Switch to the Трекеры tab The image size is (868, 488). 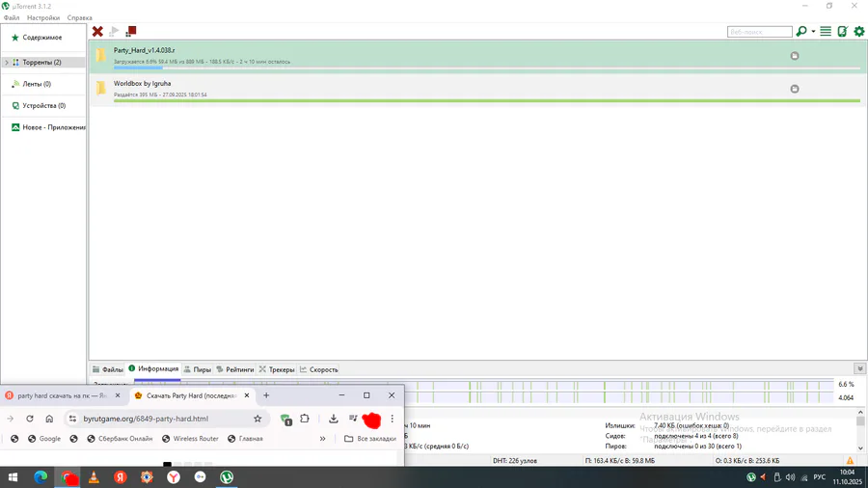pyautogui.click(x=277, y=369)
